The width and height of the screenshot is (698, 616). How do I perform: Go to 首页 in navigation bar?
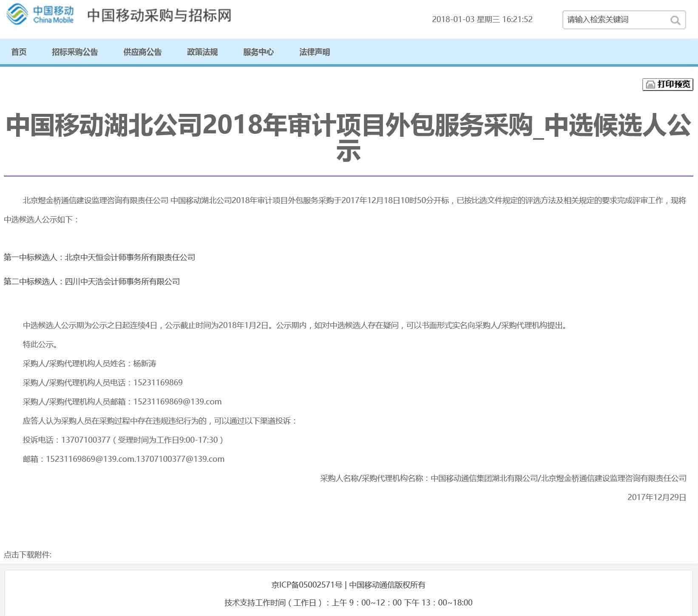(x=19, y=52)
